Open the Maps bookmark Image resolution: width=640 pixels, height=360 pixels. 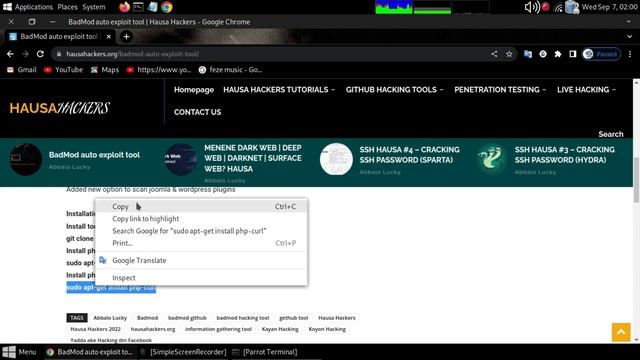pyautogui.click(x=105, y=70)
